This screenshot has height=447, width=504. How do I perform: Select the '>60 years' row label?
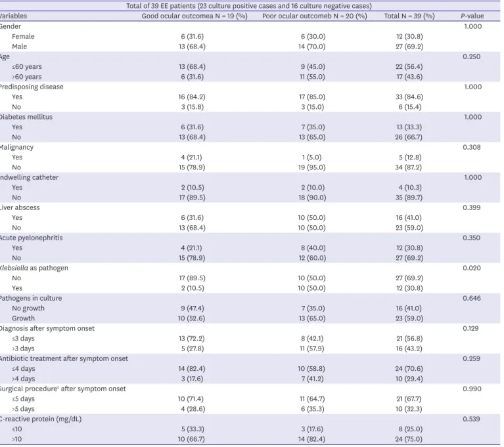click(x=27, y=76)
